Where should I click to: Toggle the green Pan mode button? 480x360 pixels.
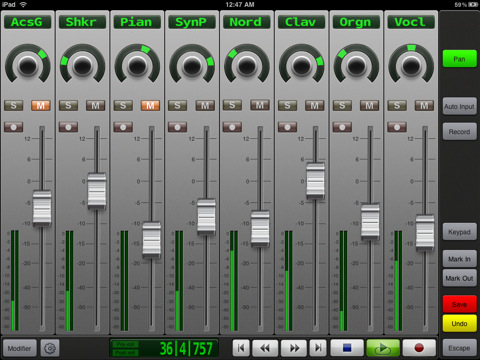coord(459,59)
